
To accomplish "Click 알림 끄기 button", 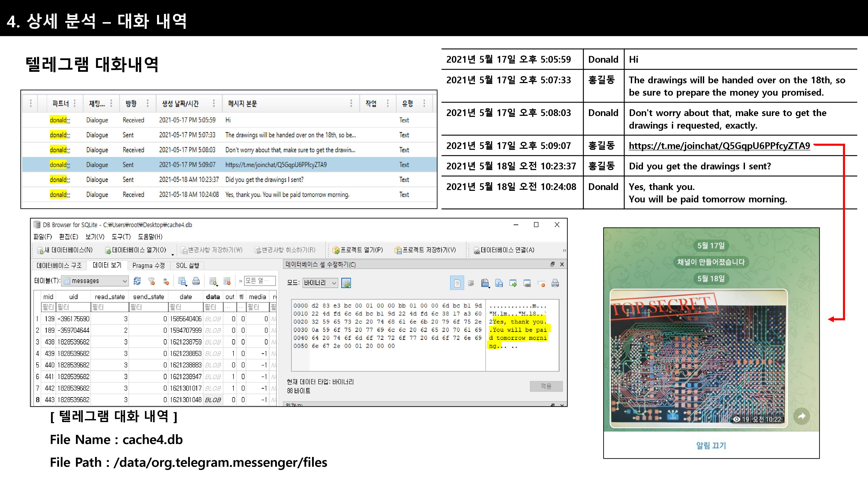I will [711, 445].
